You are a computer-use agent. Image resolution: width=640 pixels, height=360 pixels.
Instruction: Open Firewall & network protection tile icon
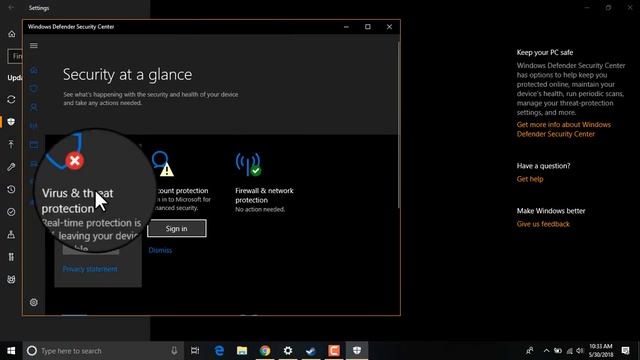248,164
